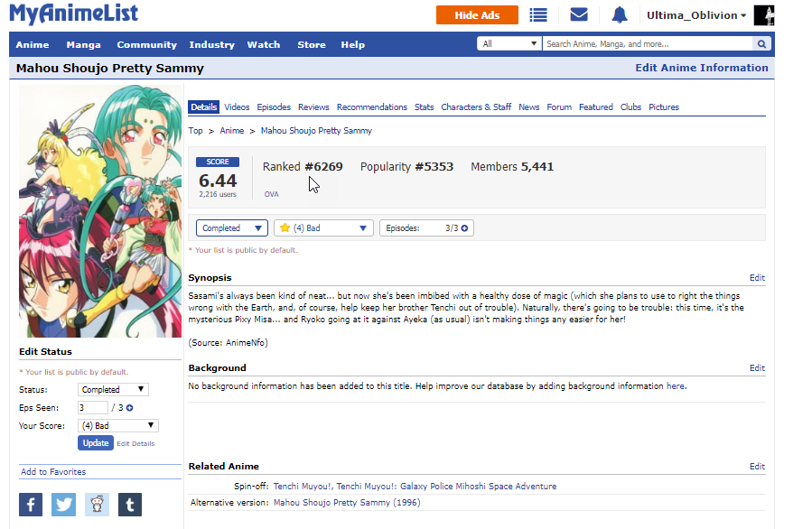
Task: Open the anime cover poster image
Action: tap(100, 211)
